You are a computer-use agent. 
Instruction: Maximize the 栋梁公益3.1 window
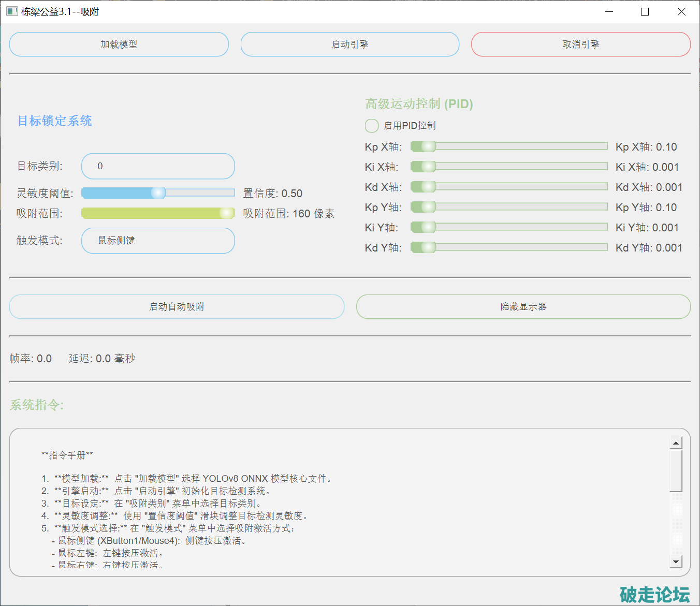(645, 11)
